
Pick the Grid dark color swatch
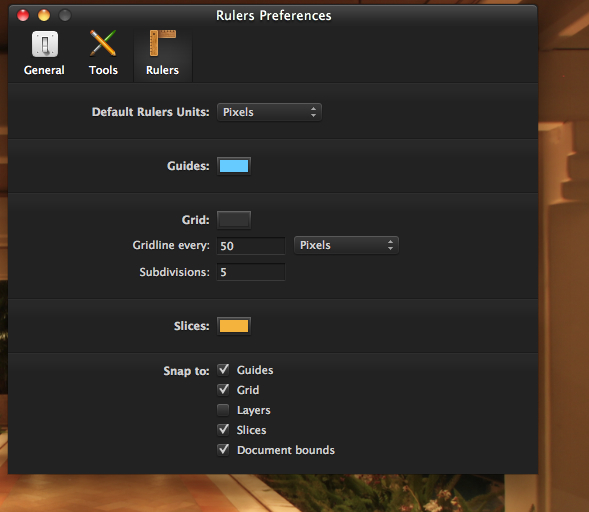pos(234,220)
